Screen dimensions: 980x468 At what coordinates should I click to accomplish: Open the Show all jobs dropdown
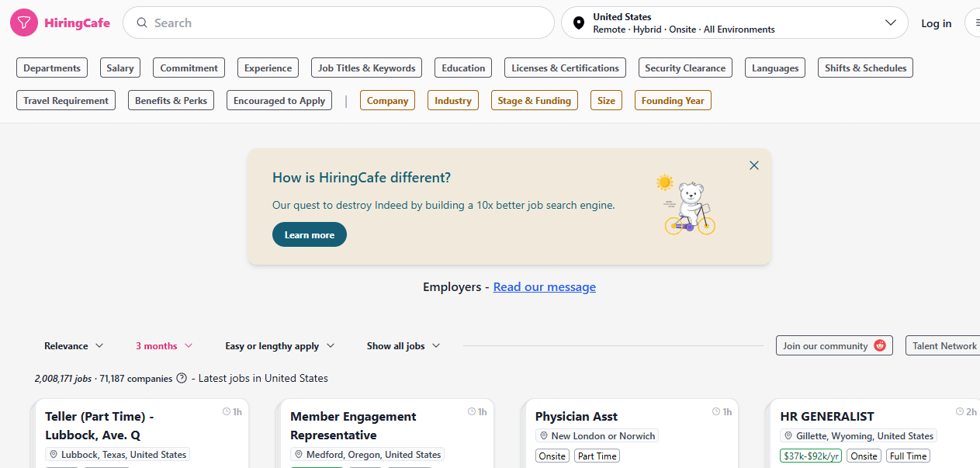[x=403, y=346]
